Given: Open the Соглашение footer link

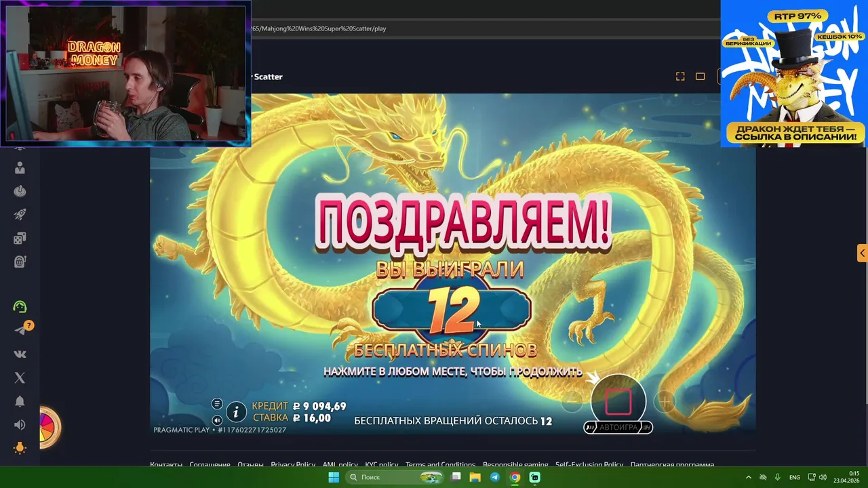Looking at the screenshot, I should [x=210, y=465].
